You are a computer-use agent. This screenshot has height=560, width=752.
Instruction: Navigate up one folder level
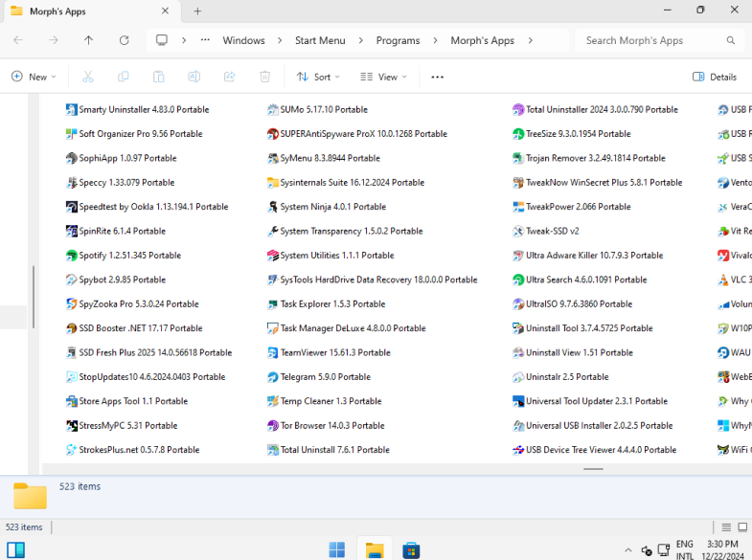coord(89,40)
